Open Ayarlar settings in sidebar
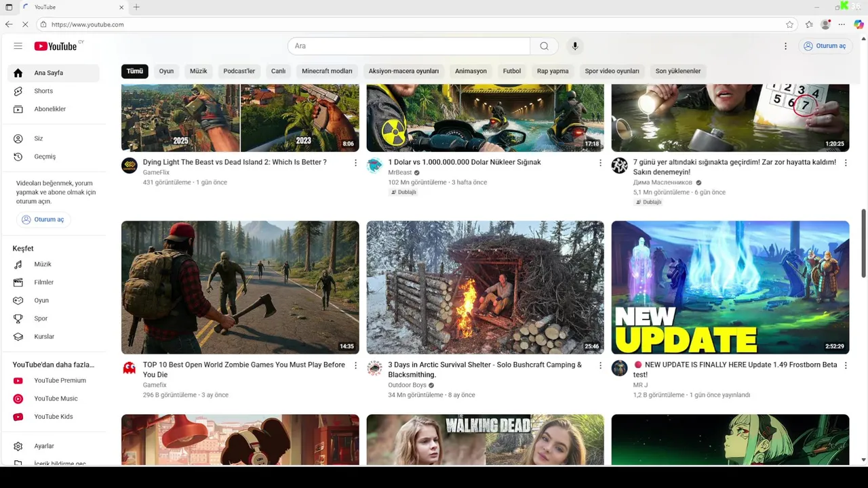The width and height of the screenshot is (868, 488). 54,446
